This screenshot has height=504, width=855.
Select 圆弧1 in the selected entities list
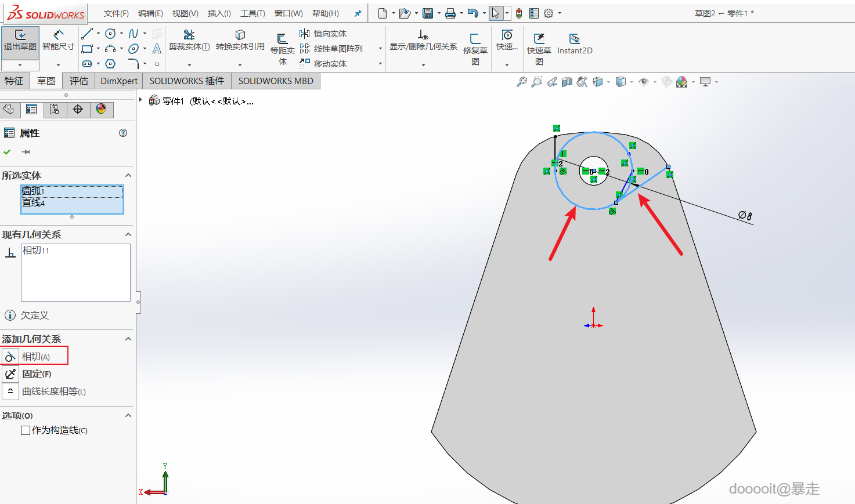click(72, 191)
